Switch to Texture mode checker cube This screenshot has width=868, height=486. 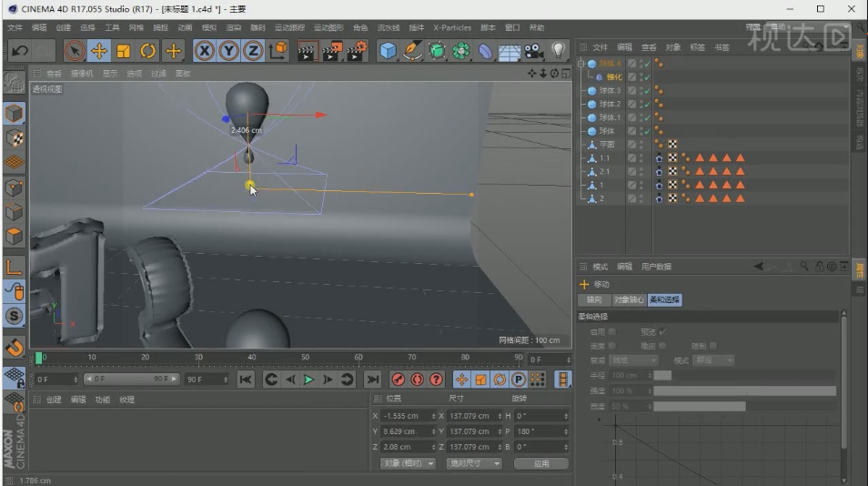[x=14, y=137]
